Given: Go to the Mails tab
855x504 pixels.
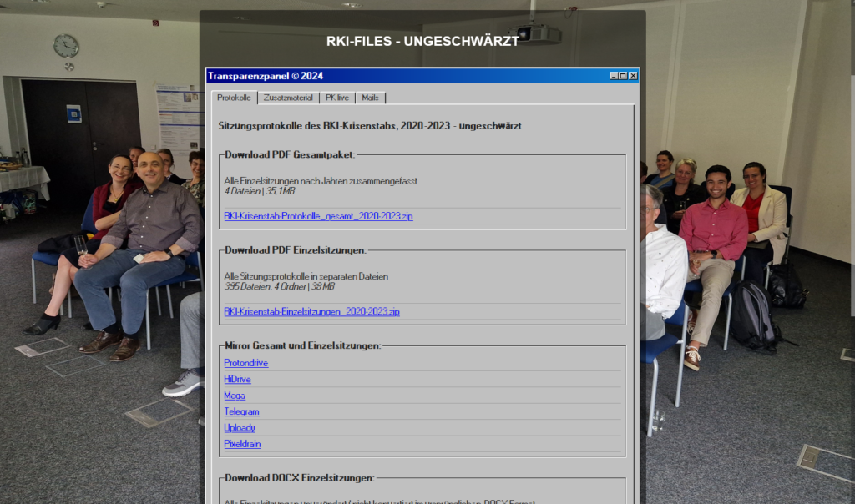Looking at the screenshot, I should point(370,98).
